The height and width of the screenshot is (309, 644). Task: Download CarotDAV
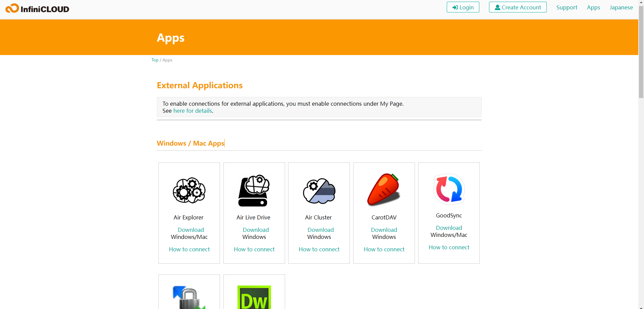pyautogui.click(x=384, y=230)
